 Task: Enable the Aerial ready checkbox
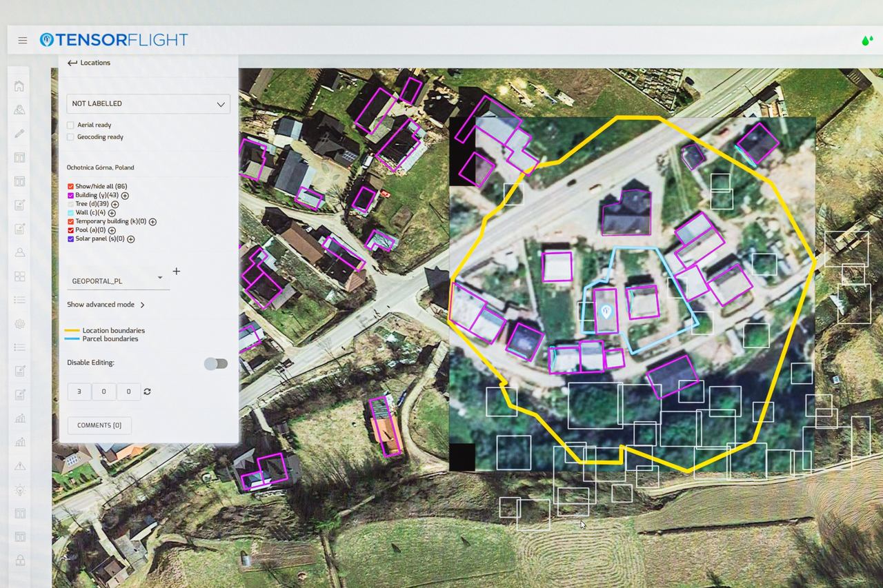click(70, 125)
